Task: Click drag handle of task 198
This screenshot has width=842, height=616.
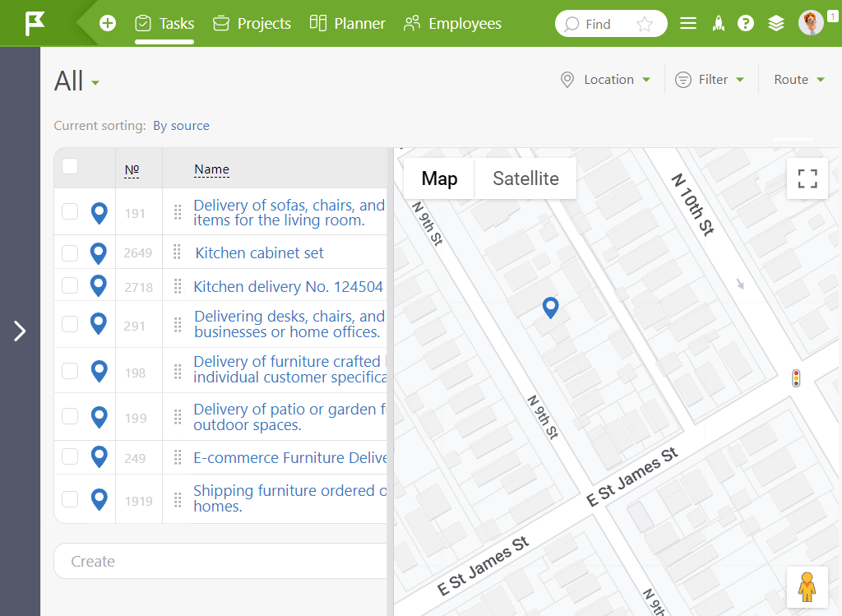Action: tap(178, 372)
